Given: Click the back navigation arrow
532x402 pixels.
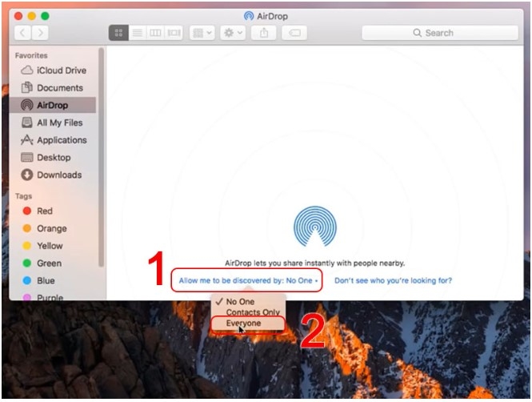Looking at the screenshot, I should click(22, 33).
